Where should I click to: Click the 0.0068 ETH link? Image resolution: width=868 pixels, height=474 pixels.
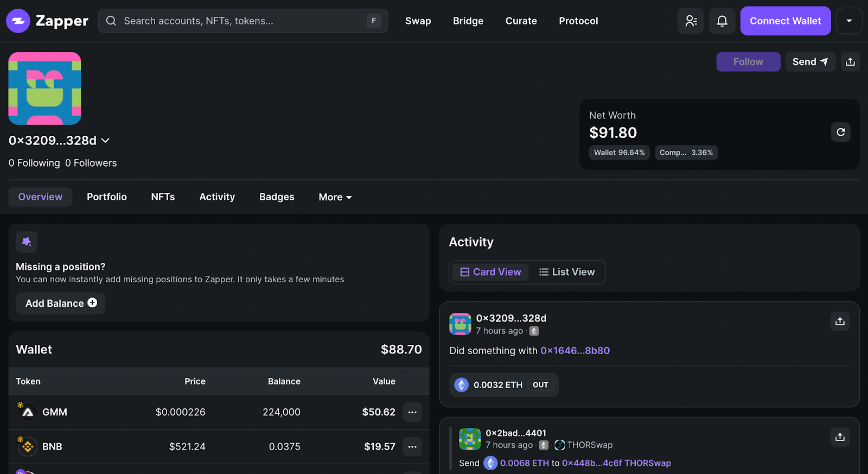pyautogui.click(x=525, y=463)
